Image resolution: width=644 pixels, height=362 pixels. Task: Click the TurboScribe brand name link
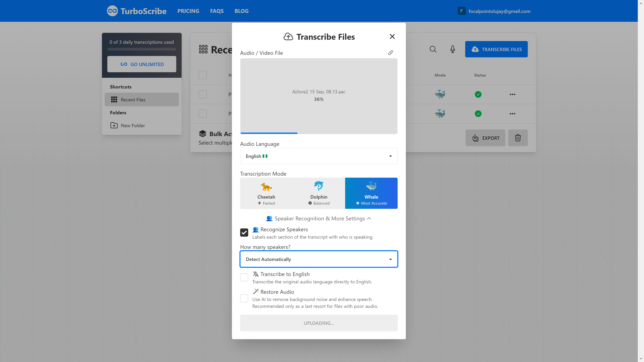click(144, 11)
